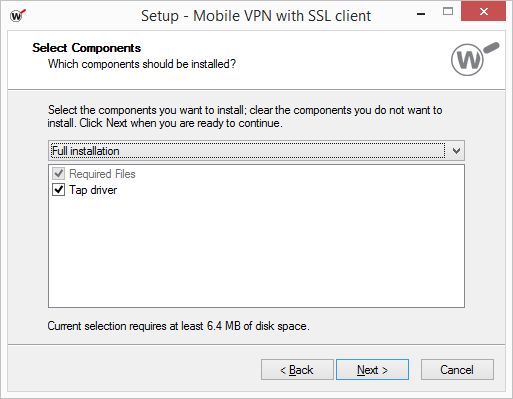This screenshot has height=399, width=513.
Task: Close the Setup wizard window
Action: click(x=484, y=12)
